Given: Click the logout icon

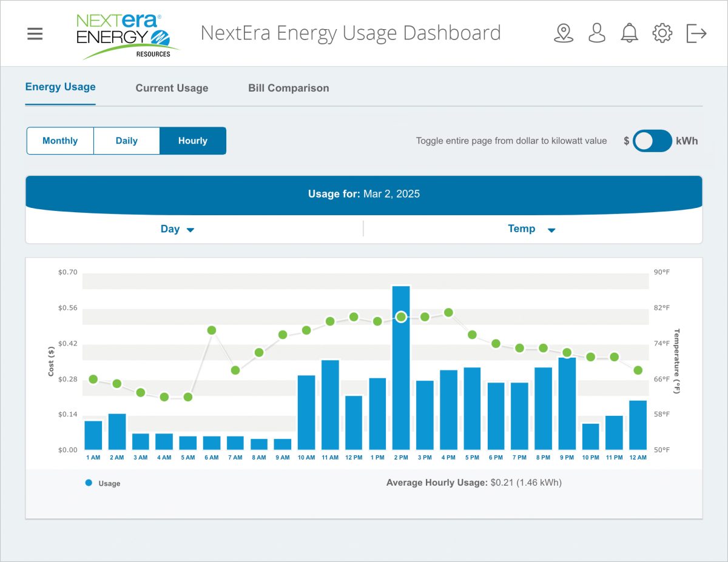Looking at the screenshot, I should click(x=696, y=33).
